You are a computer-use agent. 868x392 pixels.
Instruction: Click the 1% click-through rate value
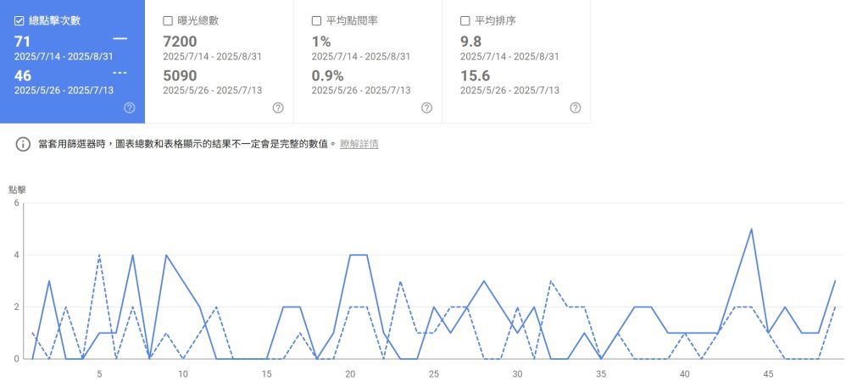[323, 41]
